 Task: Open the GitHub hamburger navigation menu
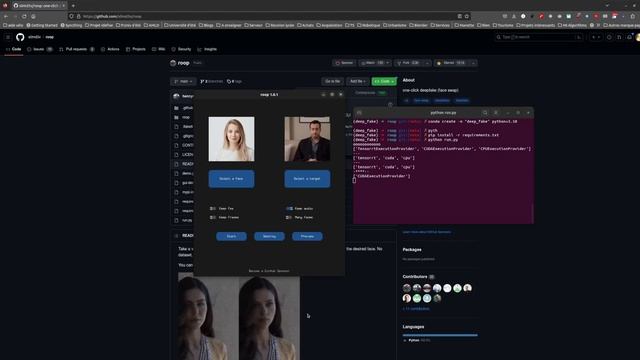coord(8,37)
